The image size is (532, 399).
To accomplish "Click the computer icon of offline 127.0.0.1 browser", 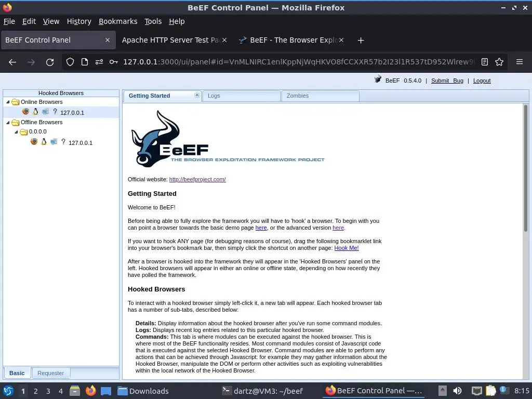I will pyautogui.click(x=54, y=141).
